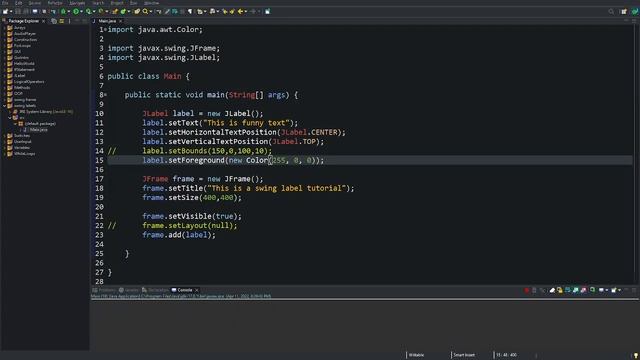The image size is (640, 360).
Task: Click the Pin Editor icon in toolbar
Action: (x=267, y=11)
